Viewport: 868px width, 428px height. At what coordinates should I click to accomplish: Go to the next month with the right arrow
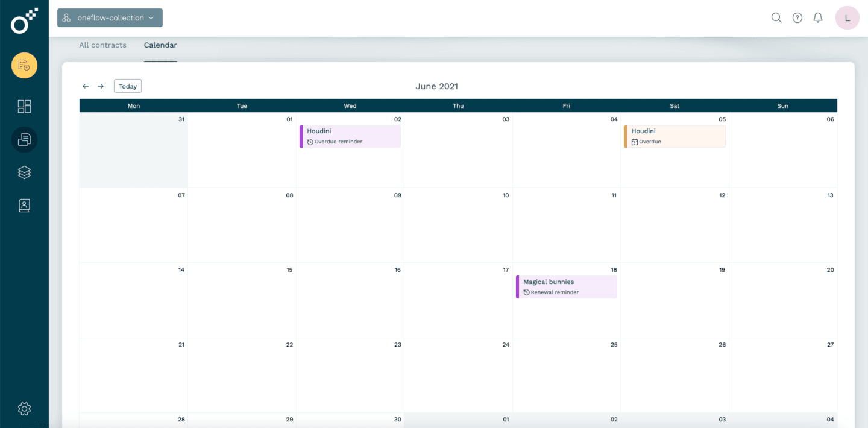coord(101,86)
